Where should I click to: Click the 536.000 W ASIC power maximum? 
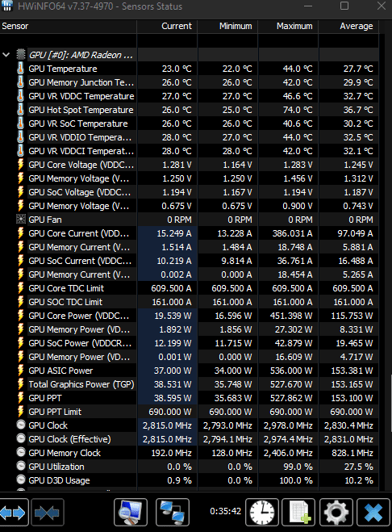[x=291, y=371]
